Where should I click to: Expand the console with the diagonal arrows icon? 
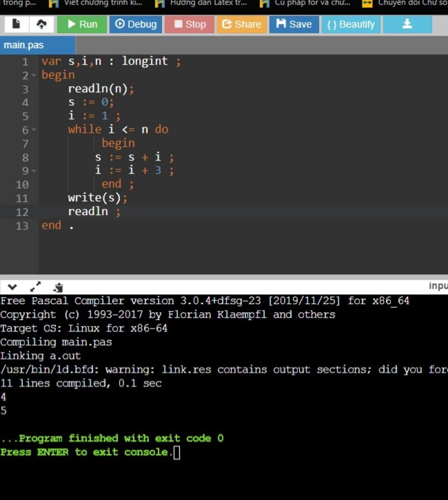click(35, 287)
